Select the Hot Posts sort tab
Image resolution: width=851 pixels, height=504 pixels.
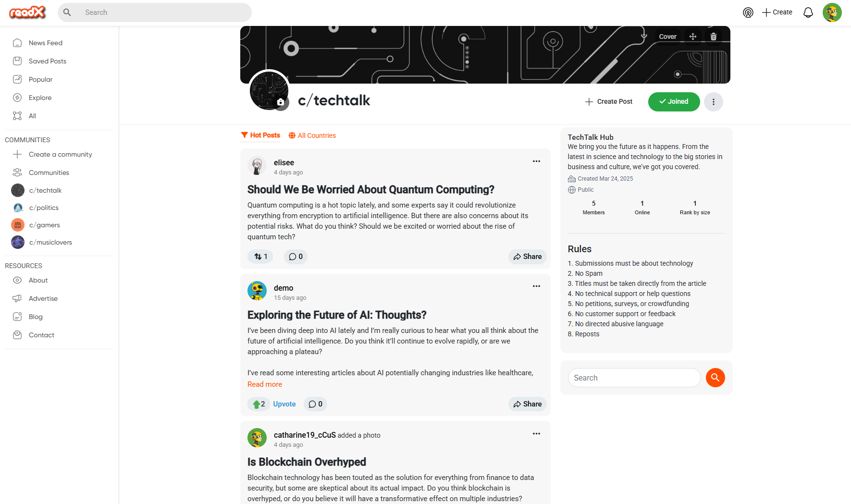[260, 135]
